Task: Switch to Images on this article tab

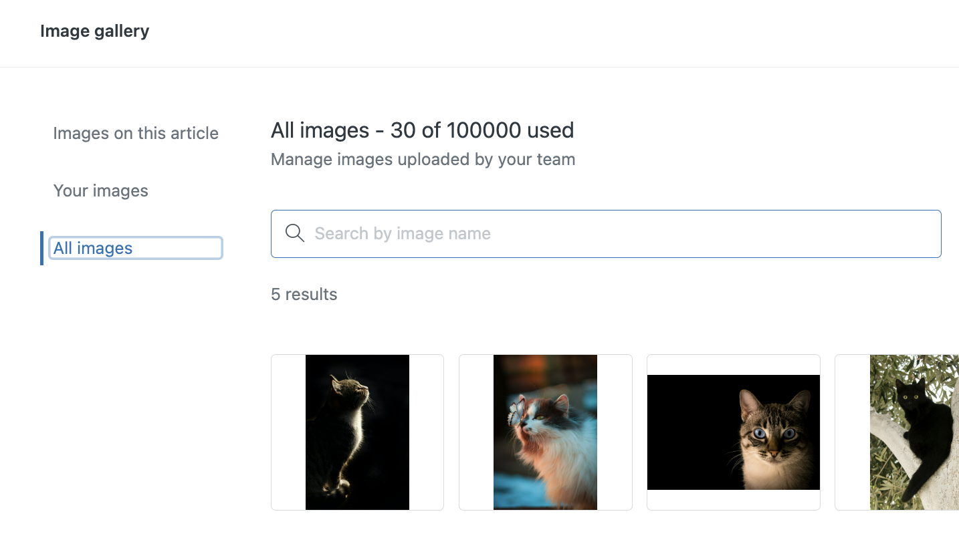Action: tap(136, 134)
